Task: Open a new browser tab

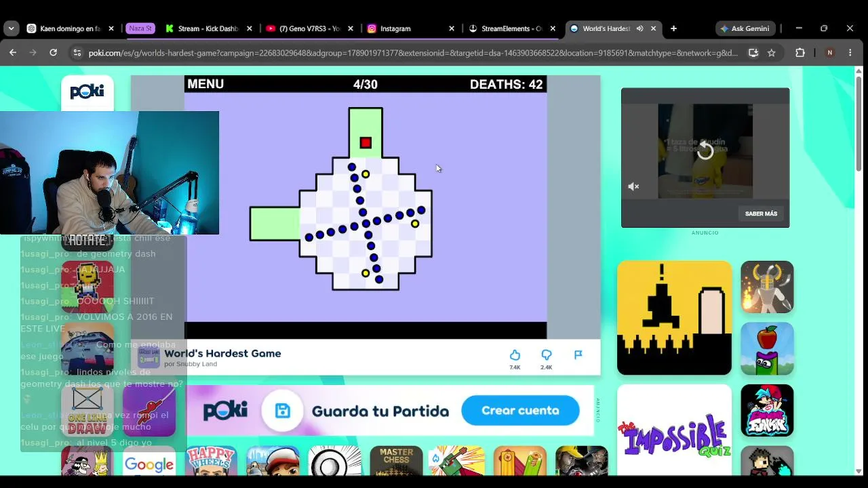Action: [x=673, y=28]
